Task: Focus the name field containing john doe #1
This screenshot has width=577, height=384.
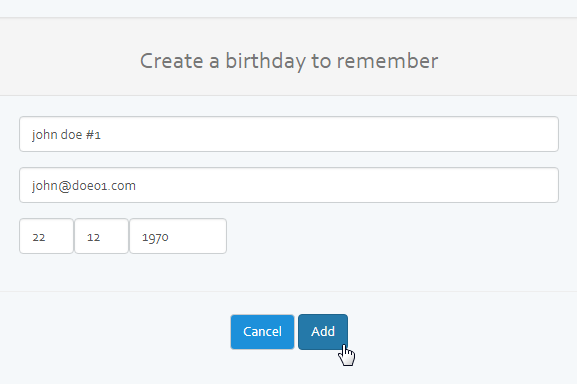Action: click(x=289, y=134)
